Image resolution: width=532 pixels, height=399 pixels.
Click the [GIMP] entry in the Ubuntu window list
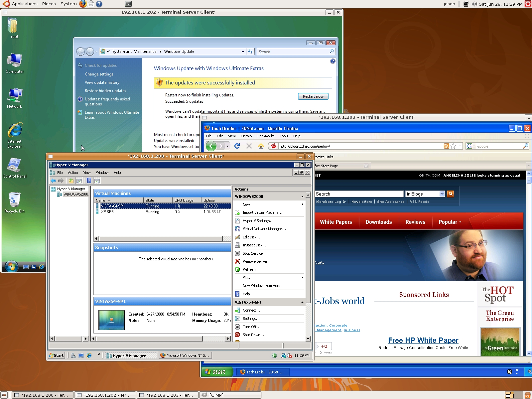(230, 395)
